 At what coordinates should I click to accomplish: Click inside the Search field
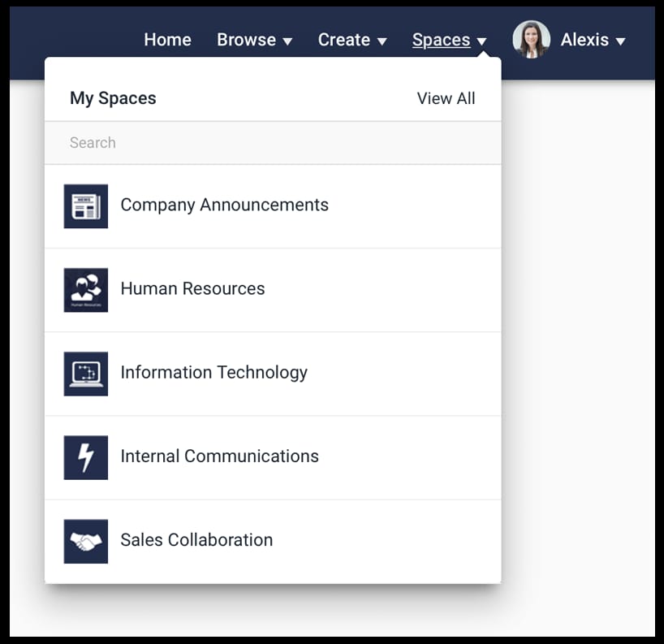203,143
